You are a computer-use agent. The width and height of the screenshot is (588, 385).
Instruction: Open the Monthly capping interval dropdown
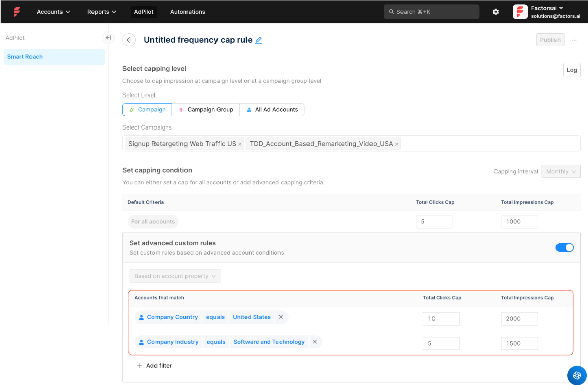click(561, 171)
